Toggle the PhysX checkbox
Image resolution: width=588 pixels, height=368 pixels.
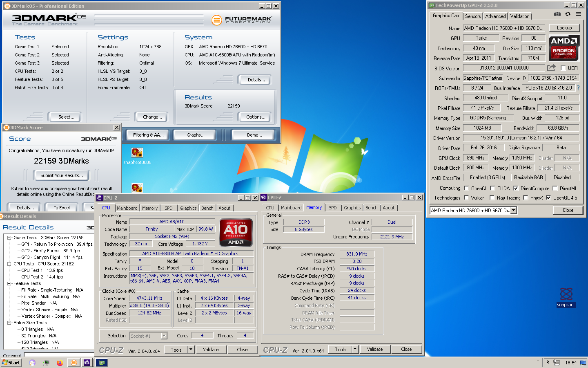point(526,198)
